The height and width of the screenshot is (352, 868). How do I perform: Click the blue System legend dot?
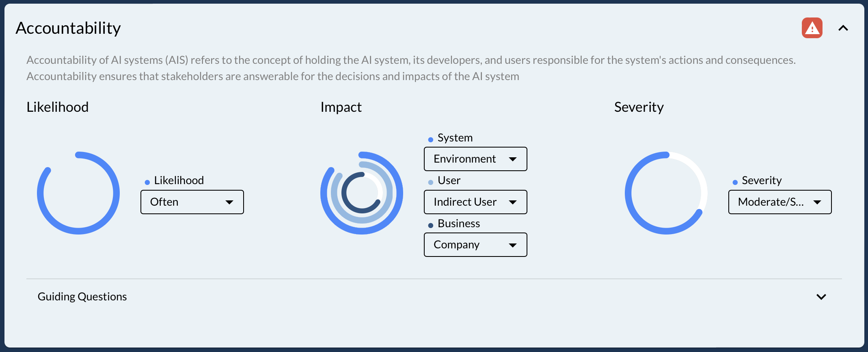430,139
